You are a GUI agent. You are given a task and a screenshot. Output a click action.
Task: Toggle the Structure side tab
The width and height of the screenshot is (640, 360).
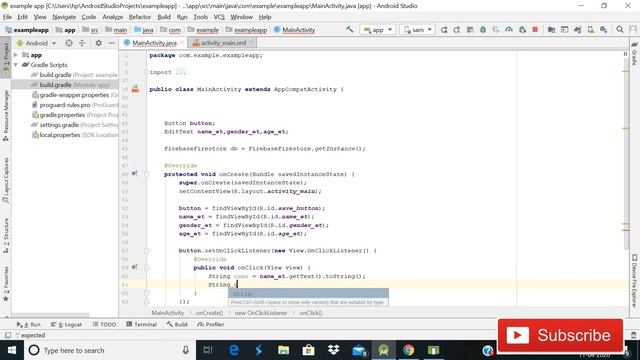(6, 236)
